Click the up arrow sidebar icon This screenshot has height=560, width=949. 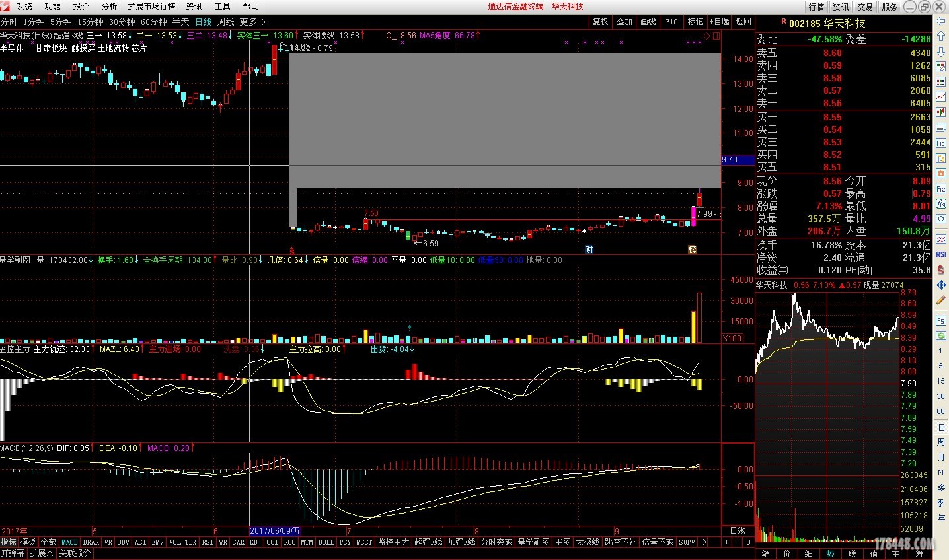coord(940,36)
